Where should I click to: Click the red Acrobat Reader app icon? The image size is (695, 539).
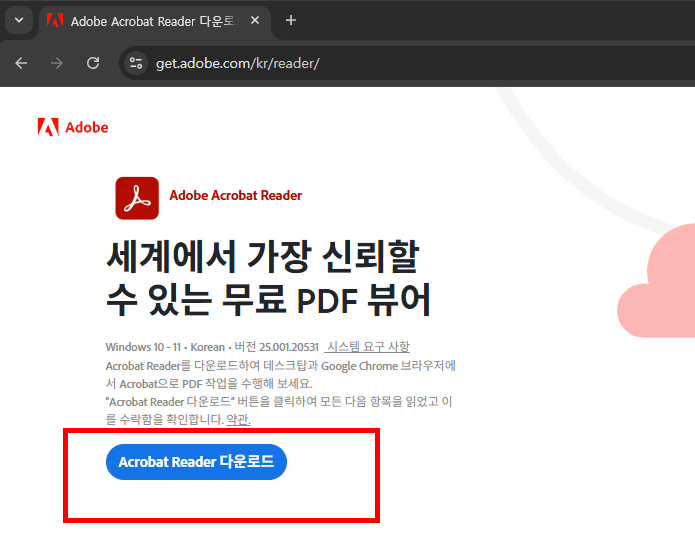137,198
